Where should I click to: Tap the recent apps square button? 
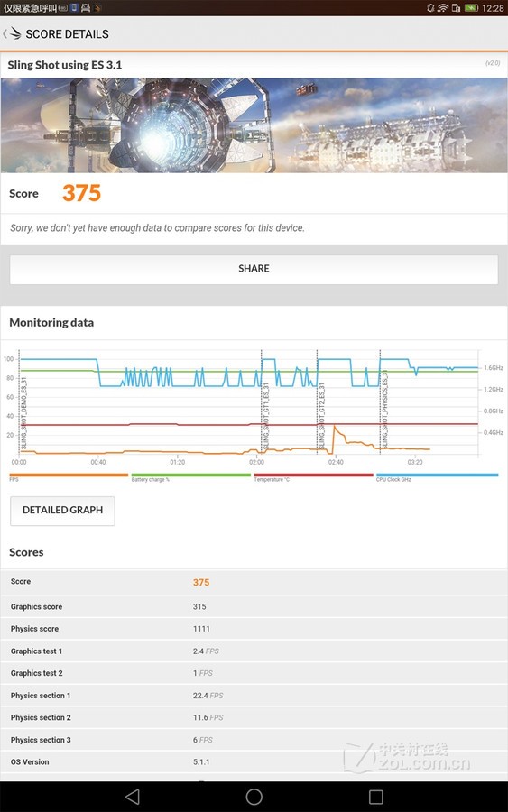[376, 797]
